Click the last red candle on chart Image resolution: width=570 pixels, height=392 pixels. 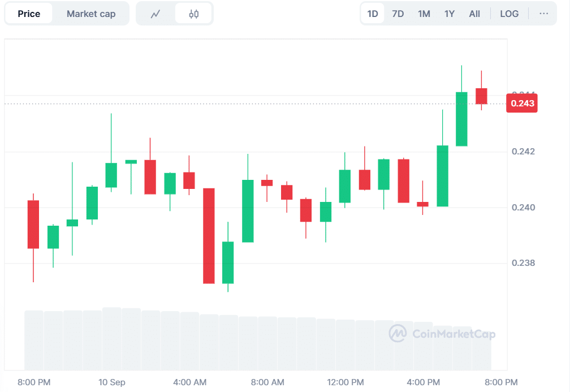(481, 96)
